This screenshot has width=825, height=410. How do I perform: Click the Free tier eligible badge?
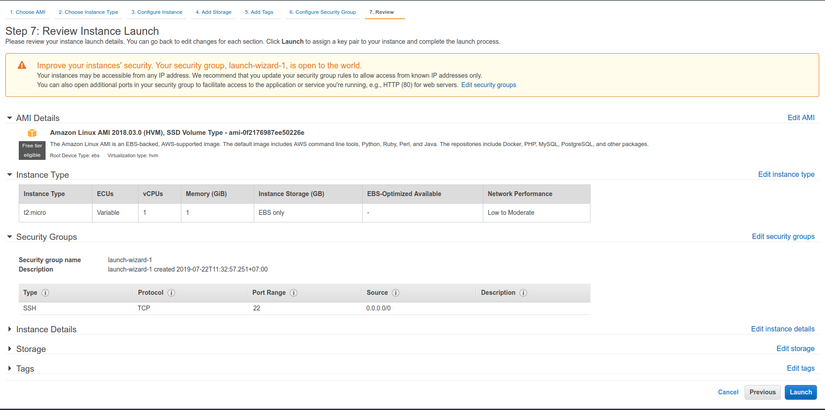[32, 150]
